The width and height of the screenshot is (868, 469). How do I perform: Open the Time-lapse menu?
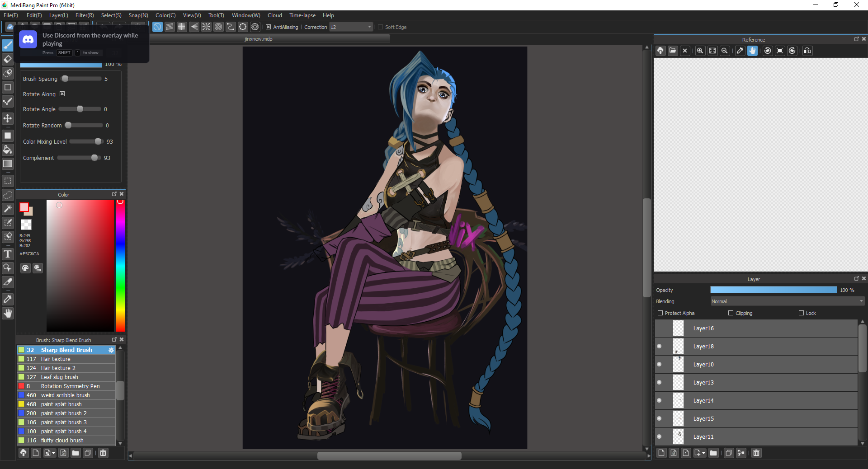302,15
